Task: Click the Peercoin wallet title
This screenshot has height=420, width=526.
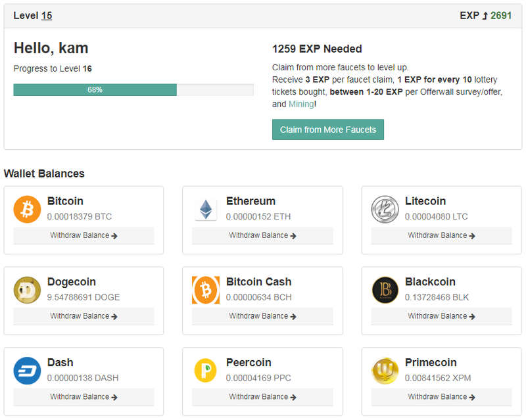Action: coord(249,362)
